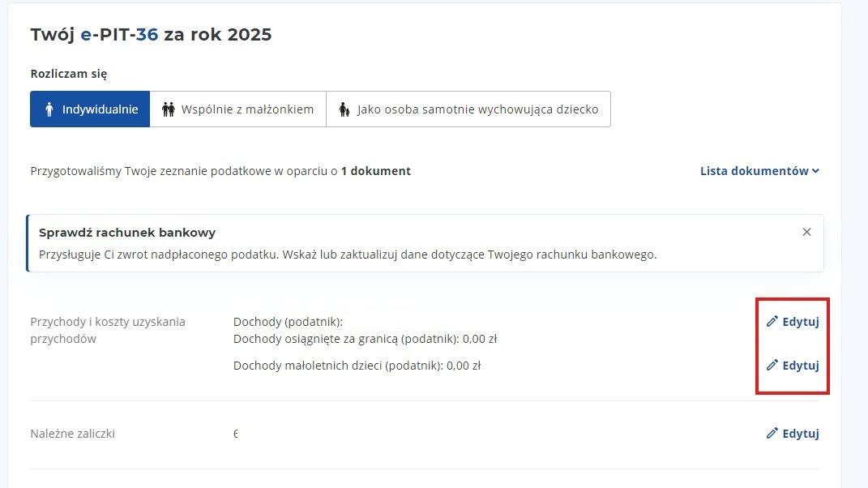Click pencil icon in Należne zaliczki row
This screenshot has height=488, width=868.
[x=772, y=434]
